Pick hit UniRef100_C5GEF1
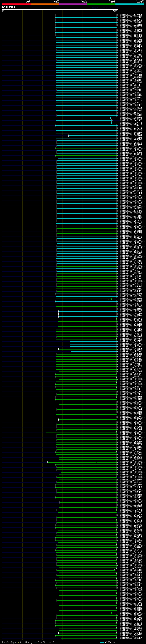The image size is (146, 644). pyautogui.click(x=131, y=621)
